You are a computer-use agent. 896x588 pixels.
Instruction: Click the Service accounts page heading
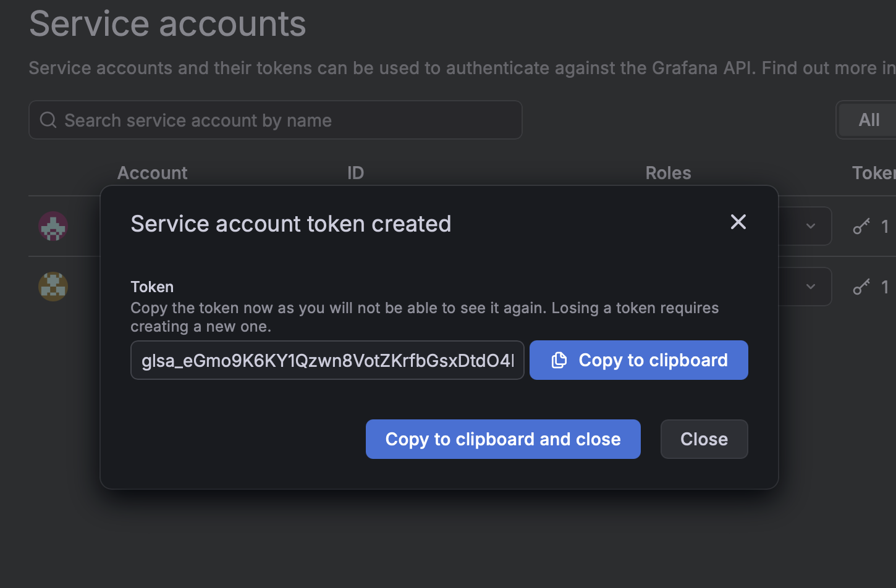tap(167, 23)
